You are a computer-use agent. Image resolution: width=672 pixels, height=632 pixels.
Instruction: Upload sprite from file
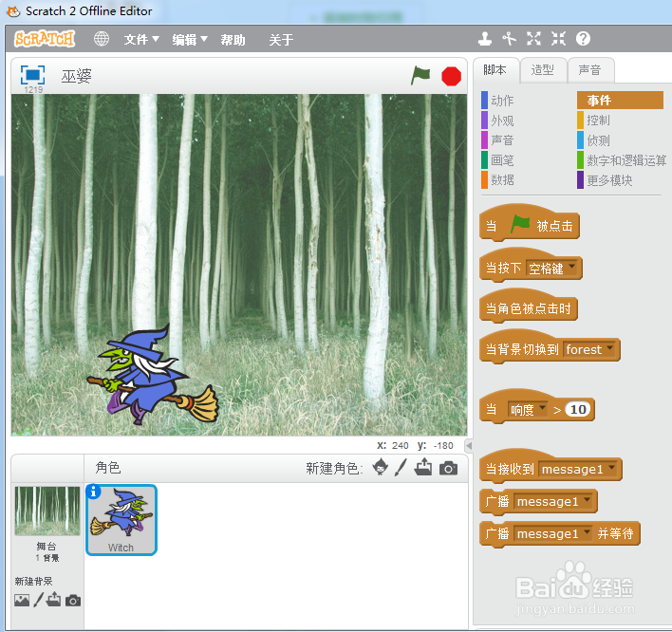pos(423,467)
